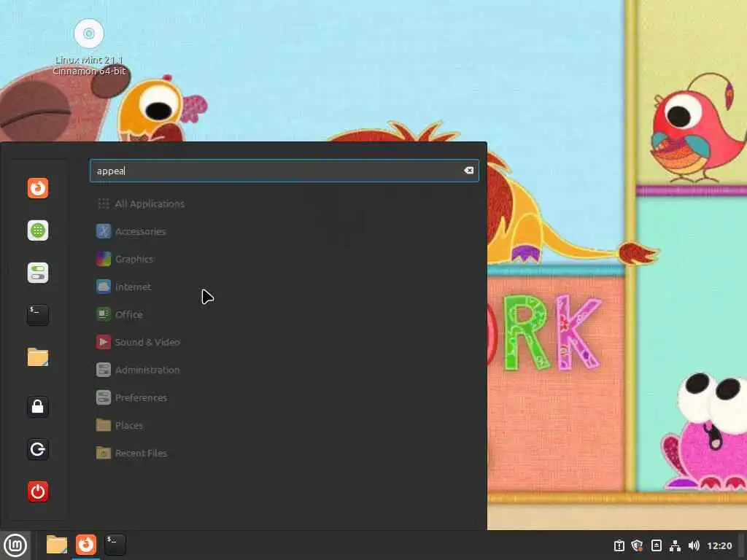Open Firefox from the menu favorites sidebar
This screenshot has height=560, width=747.
[x=38, y=188]
